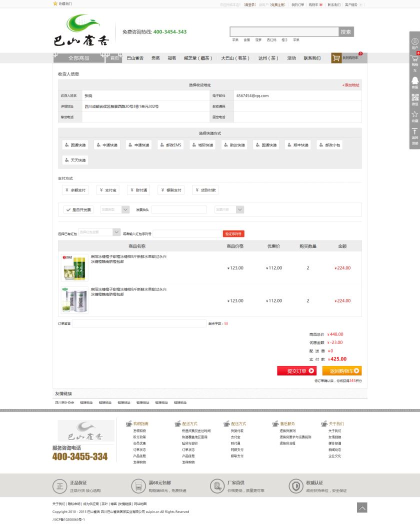Screen dimensions: 420x526
Task: Select 邮政EMS delivery option
Action: click(170, 145)
